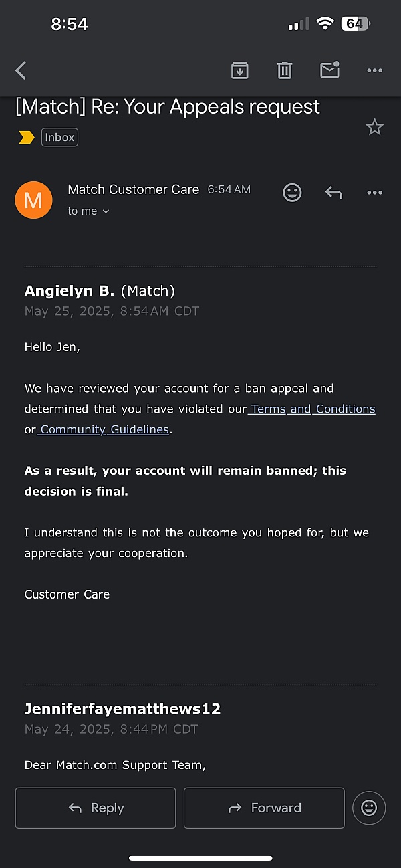Star the Appeals request email
This screenshot has width=401, height=868.
(375, 127)
